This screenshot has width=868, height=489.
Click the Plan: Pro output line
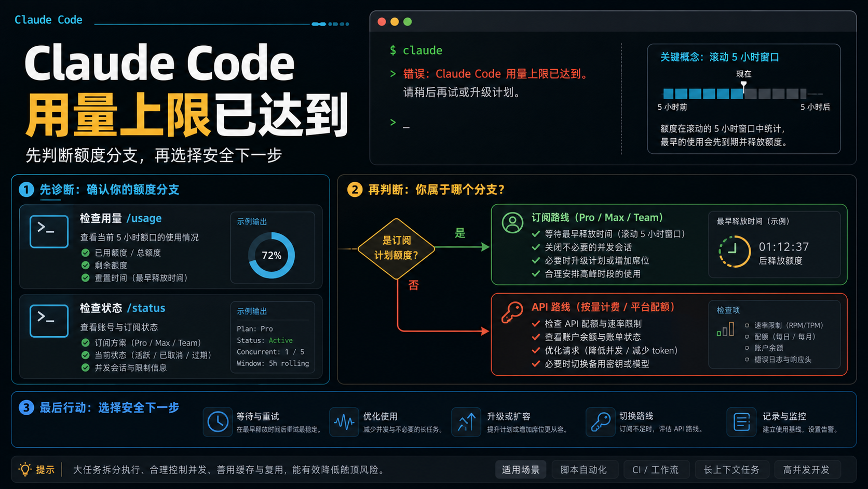pyautogui.click(x=255, y=329)
